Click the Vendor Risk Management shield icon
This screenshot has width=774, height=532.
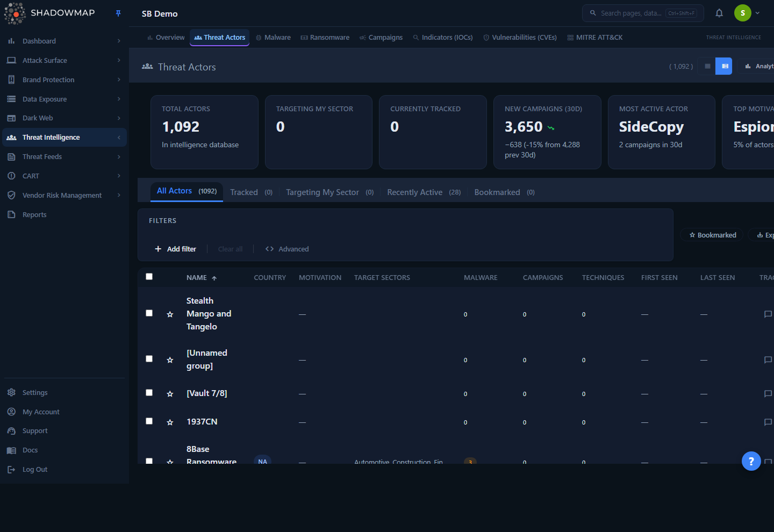point(11,195)
